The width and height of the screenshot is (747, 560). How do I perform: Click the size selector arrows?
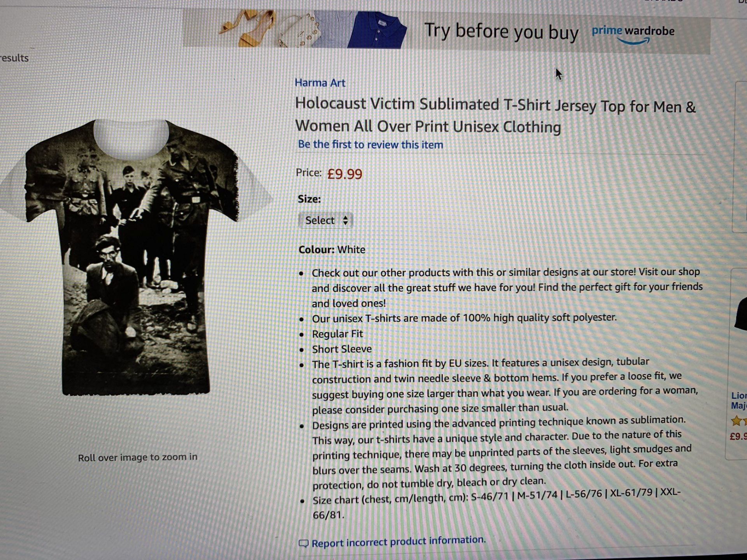click(345, 220)
